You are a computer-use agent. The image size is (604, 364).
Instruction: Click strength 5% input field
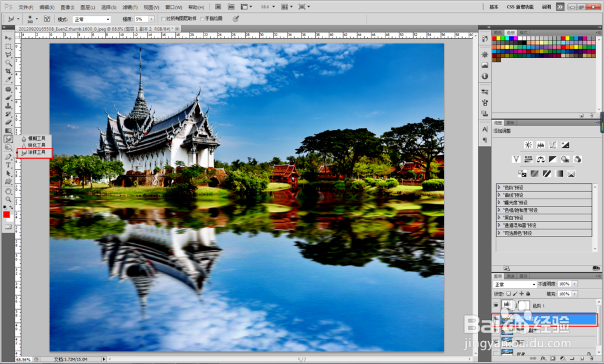pyautogui.click(x=141, y=19)
